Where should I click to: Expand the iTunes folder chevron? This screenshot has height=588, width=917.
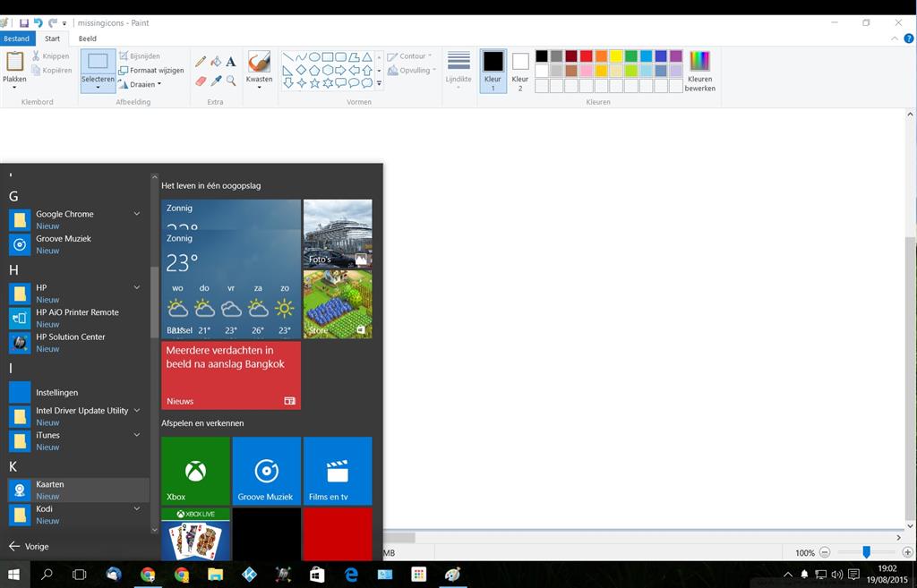point(137,435)
